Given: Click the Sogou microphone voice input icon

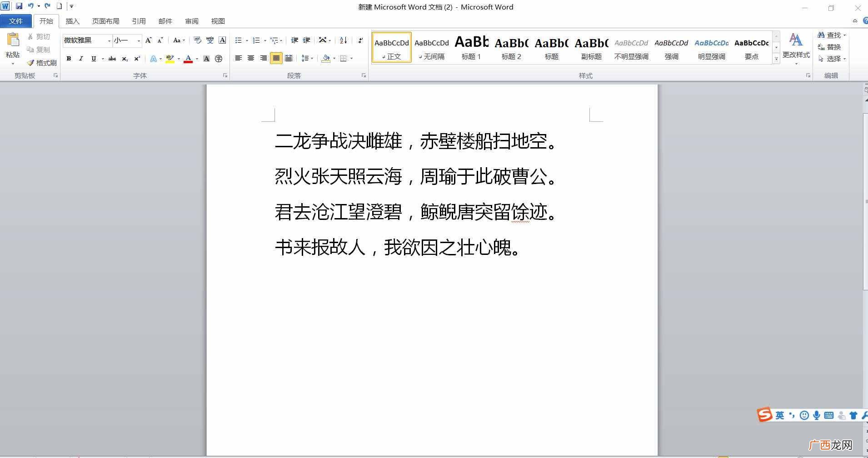Looking at the screenshot, I should click(x=816, y=415).
